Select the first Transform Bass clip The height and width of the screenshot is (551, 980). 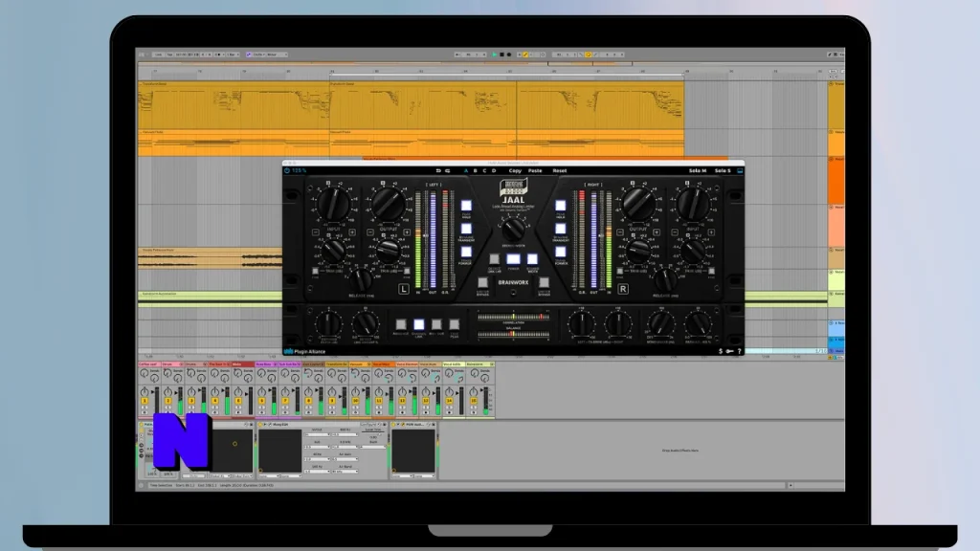[x=234, y=103]
